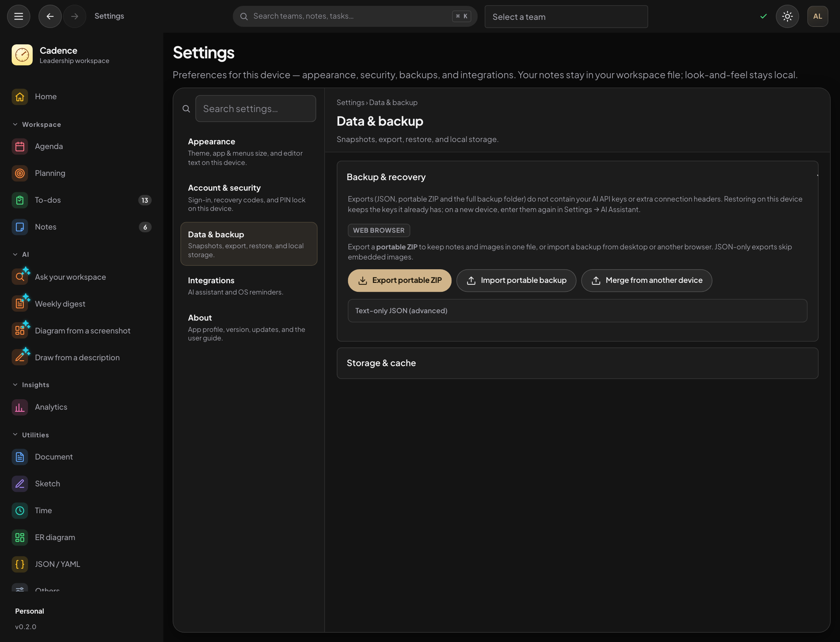Collapse the AI section
Screen dimensions: 840x642
(21, 254)
